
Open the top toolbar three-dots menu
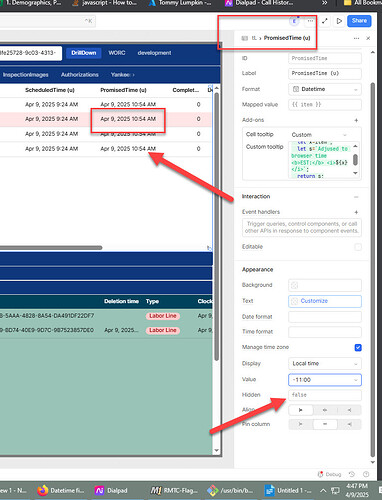(310, 21)
